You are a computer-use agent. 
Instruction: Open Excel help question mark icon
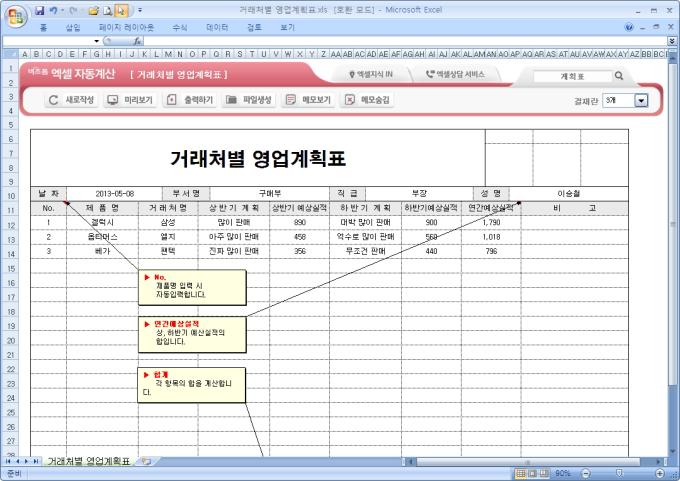[x=629, y=27]
